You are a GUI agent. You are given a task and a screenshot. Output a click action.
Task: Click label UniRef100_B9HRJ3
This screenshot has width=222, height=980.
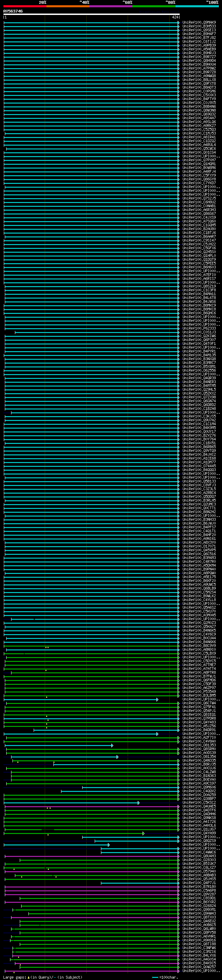point(199,53)
